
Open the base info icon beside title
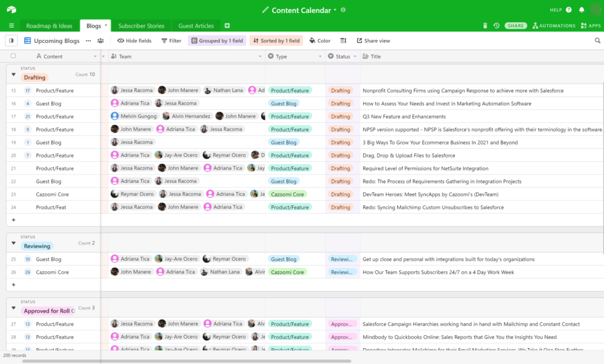(343, 10)
